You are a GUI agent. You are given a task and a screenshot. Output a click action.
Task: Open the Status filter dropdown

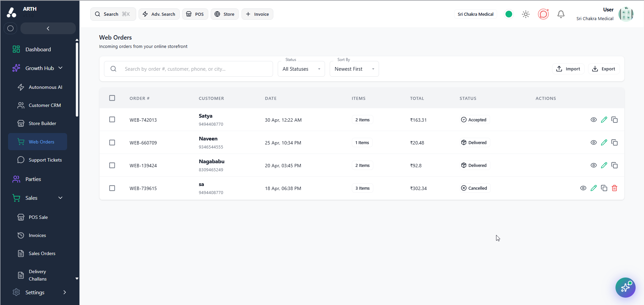point(301,69)
